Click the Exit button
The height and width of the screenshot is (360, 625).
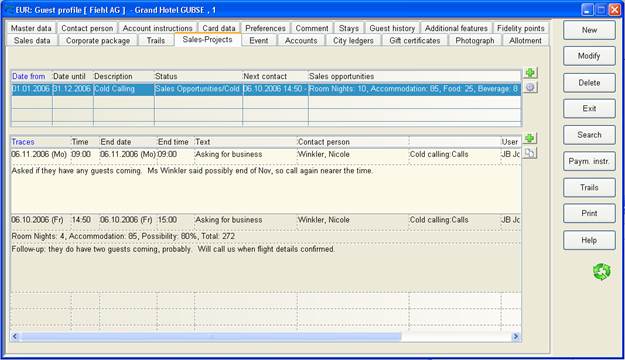coord(589,108)
